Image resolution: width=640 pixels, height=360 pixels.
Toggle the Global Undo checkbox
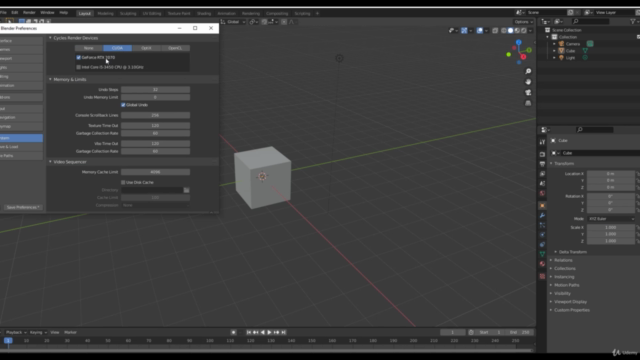[123, 105]
